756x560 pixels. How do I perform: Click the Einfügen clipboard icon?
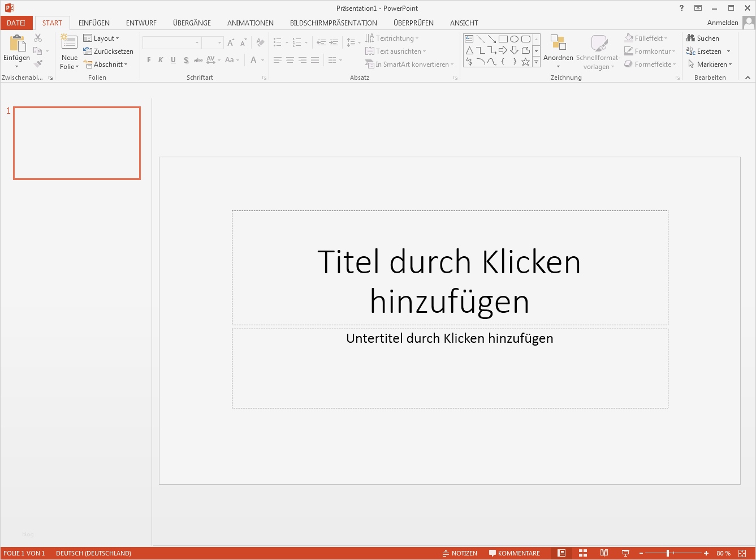click(17, 43)
